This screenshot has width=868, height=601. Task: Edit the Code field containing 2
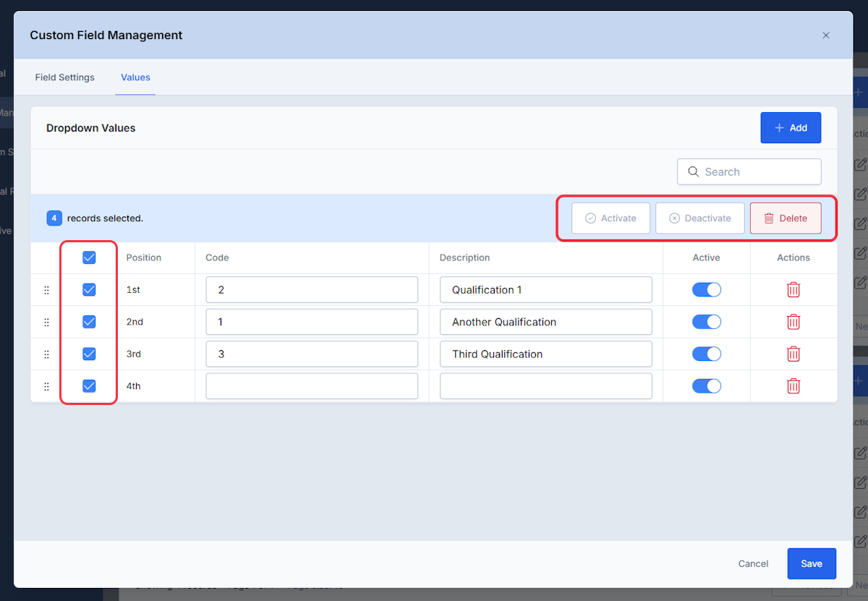point(312,290)
